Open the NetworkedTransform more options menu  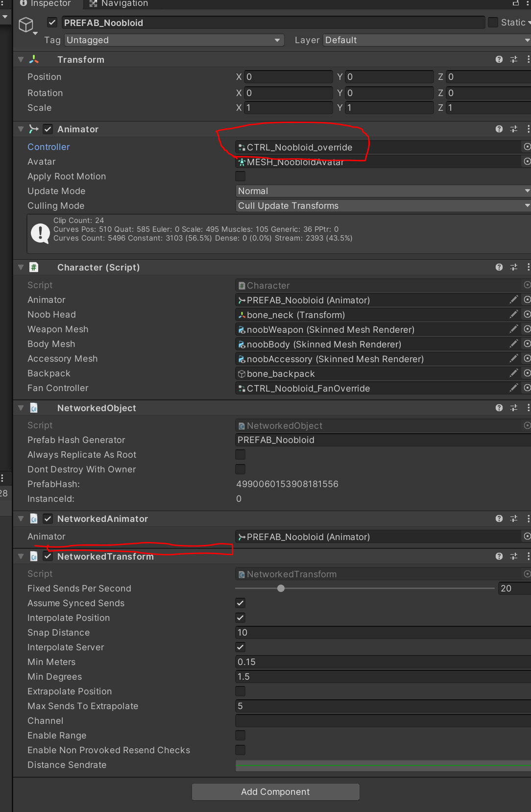pos(528,556)
